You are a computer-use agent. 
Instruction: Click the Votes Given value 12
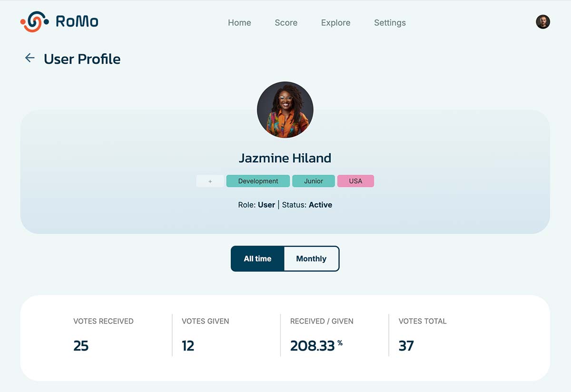[x=188, y=346]
